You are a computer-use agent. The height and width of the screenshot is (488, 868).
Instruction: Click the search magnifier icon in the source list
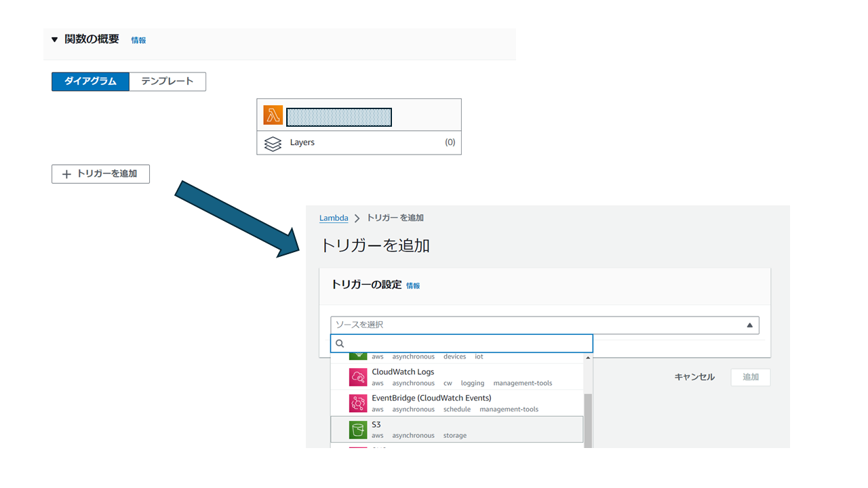tap(340, 344)
